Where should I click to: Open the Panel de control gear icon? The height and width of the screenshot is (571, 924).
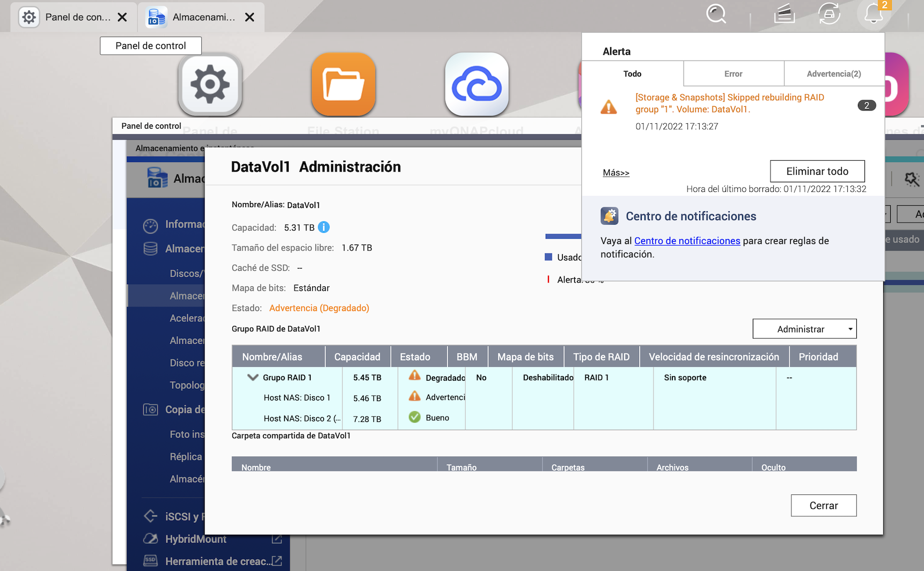tap(210, 85)
